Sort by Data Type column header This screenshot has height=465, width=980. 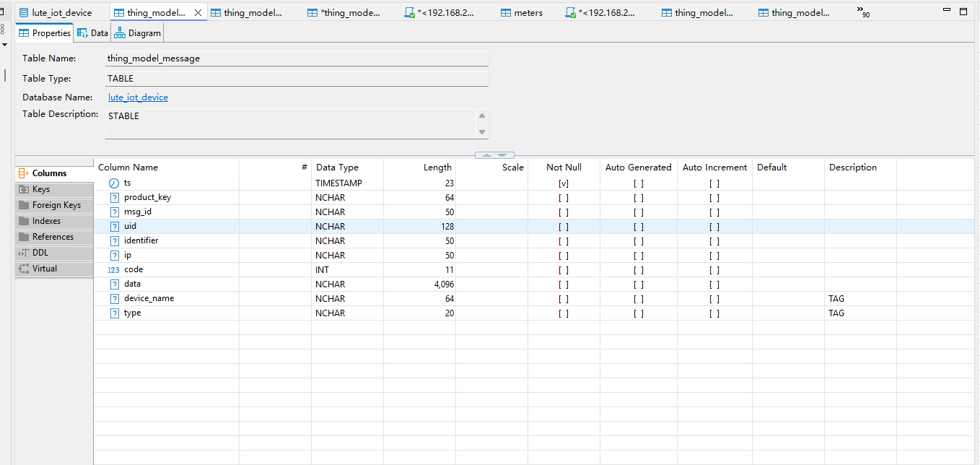click(337, 168)
